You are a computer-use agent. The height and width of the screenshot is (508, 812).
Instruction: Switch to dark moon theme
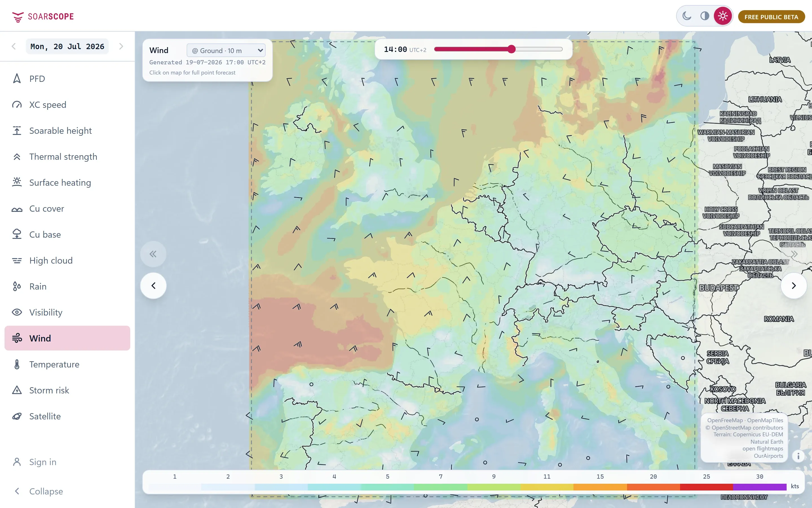coord(687,16)
